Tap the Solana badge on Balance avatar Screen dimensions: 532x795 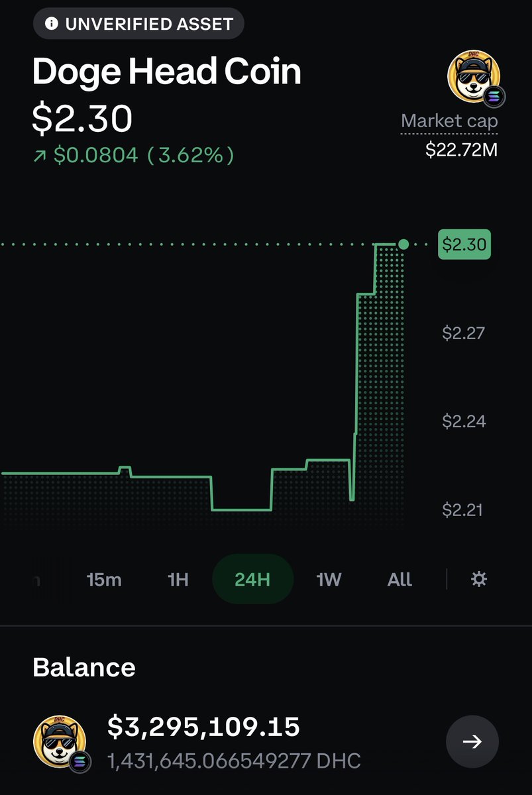tap(81, 761)
